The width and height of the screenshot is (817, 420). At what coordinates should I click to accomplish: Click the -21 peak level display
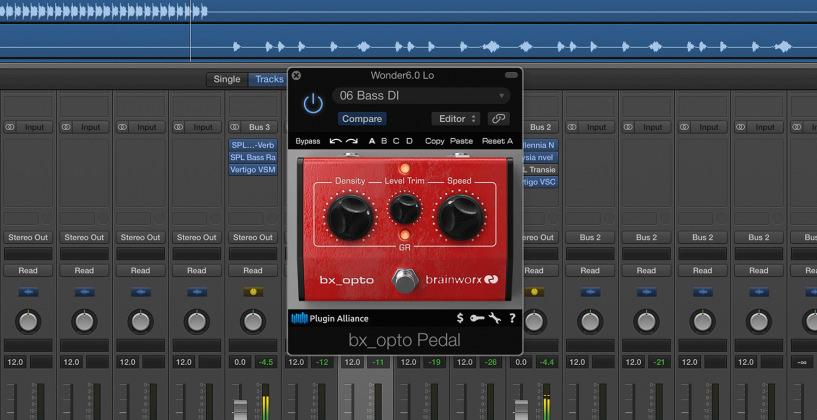(660, 362)
